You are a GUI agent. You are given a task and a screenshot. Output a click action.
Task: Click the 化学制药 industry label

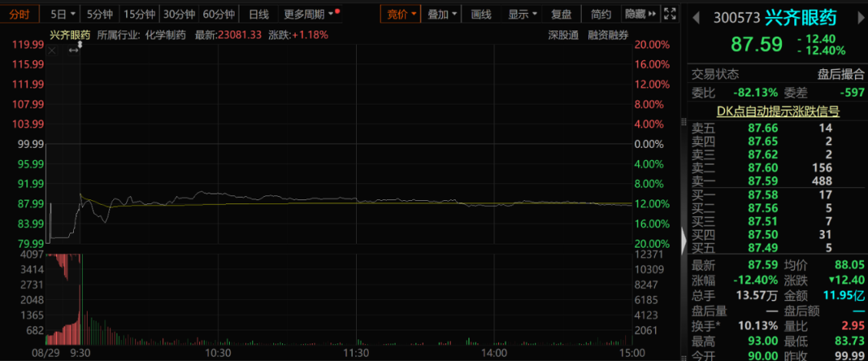[166, 35]
